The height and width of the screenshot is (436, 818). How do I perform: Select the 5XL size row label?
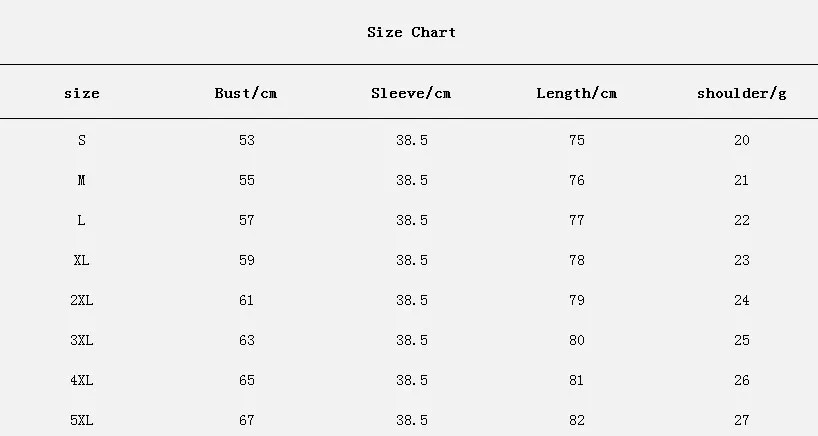(x=81, y=420)
